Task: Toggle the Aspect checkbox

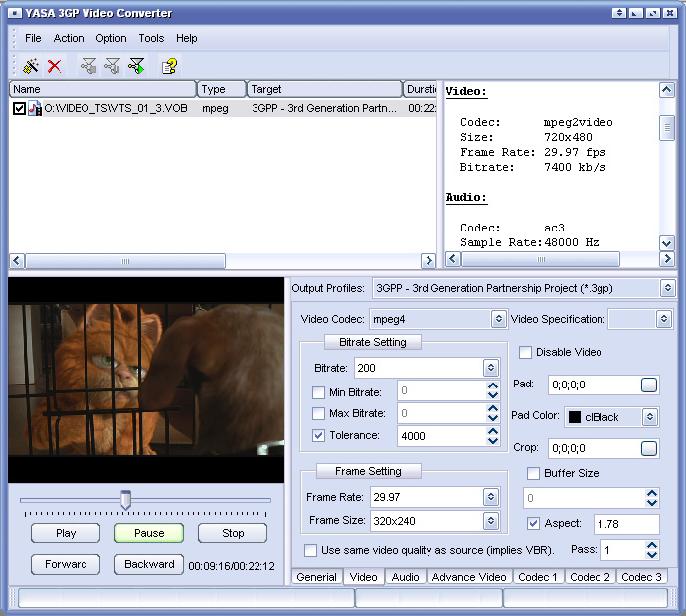Action: [534, 523]
